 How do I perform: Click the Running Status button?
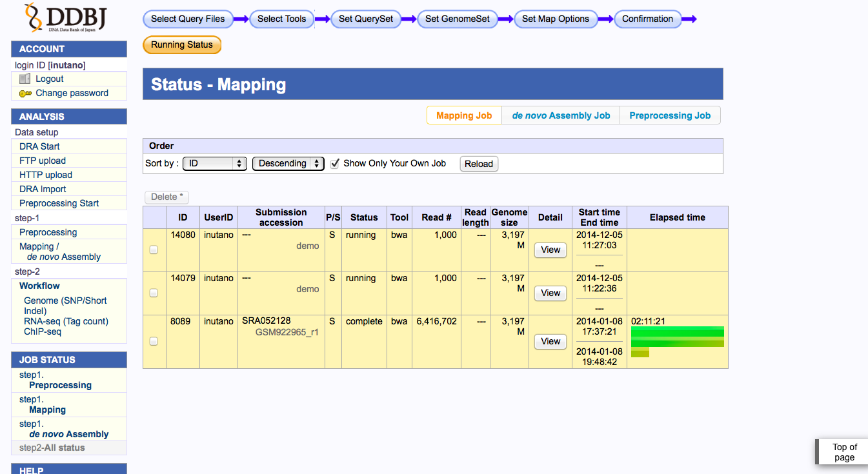182,45
